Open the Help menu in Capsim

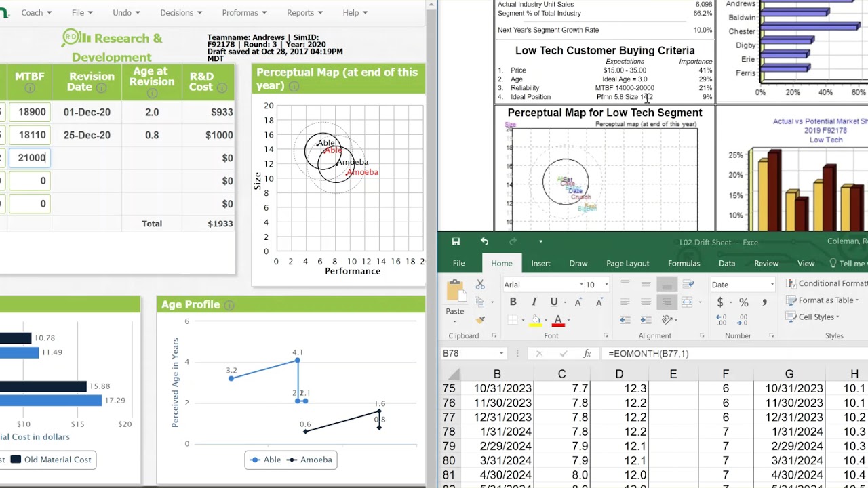tap(355, 12)
